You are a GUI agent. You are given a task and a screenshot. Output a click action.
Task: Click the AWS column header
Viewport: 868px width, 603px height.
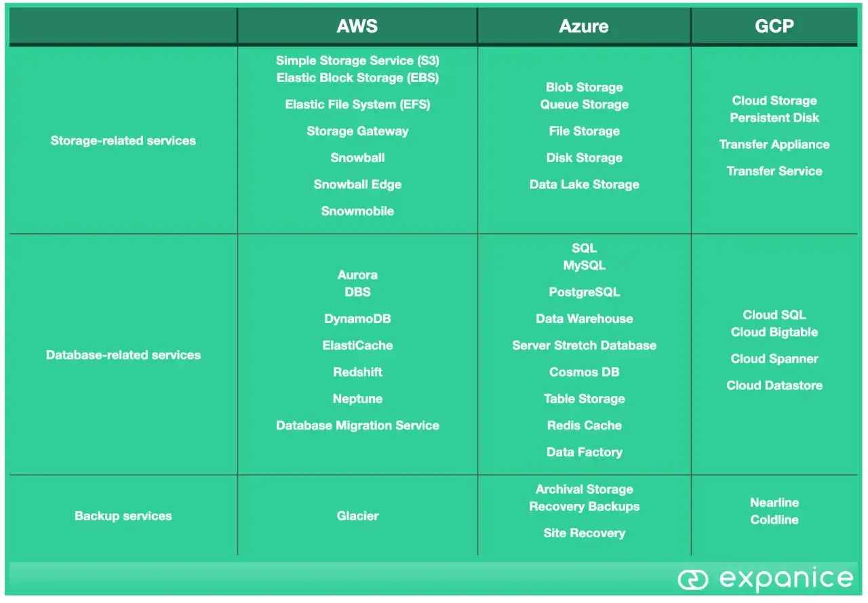click(x=357, y=26)
